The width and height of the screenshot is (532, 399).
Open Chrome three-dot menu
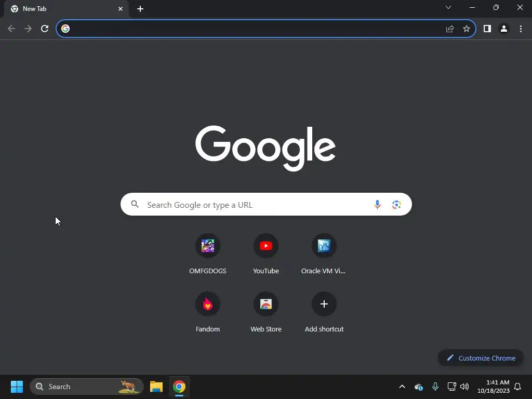[x=521, y=29]
